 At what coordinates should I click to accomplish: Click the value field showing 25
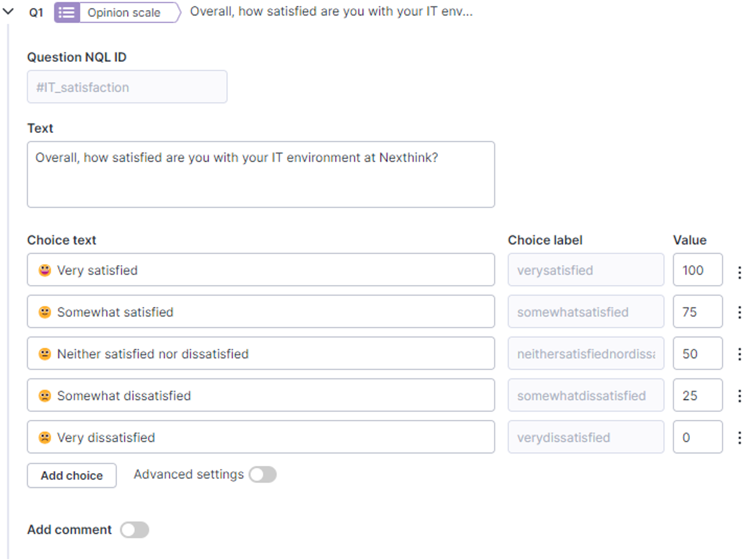(x=697, y=396)
